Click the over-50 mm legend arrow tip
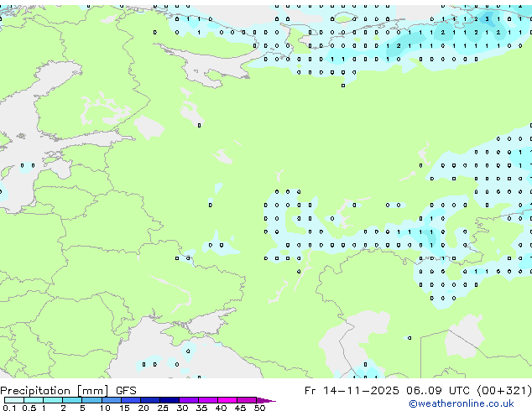The width and height of the screenshot is (532, 411). coord(266,400)
